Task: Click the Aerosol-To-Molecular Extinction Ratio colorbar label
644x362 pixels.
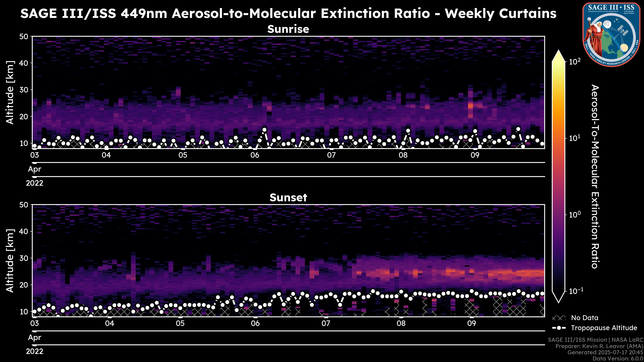Action: tap(595, 176)
